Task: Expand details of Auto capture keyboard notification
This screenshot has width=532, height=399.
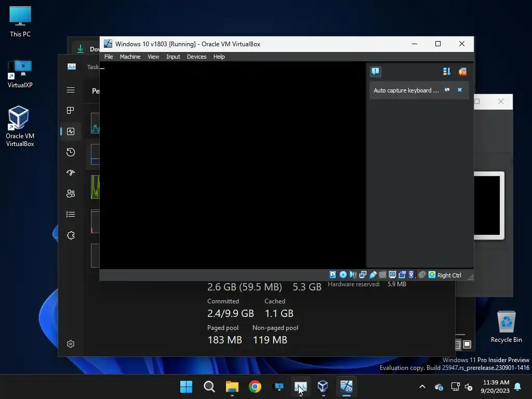Action: (447, 90)
